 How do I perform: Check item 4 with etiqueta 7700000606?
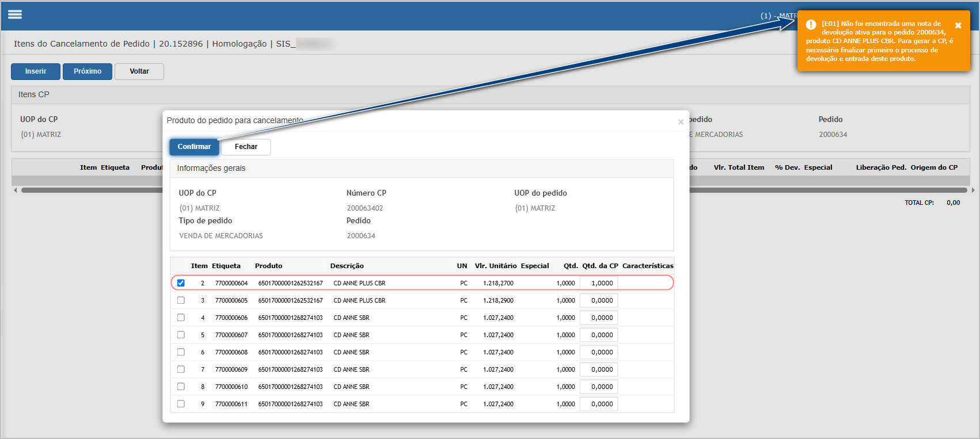coord(181,318)
